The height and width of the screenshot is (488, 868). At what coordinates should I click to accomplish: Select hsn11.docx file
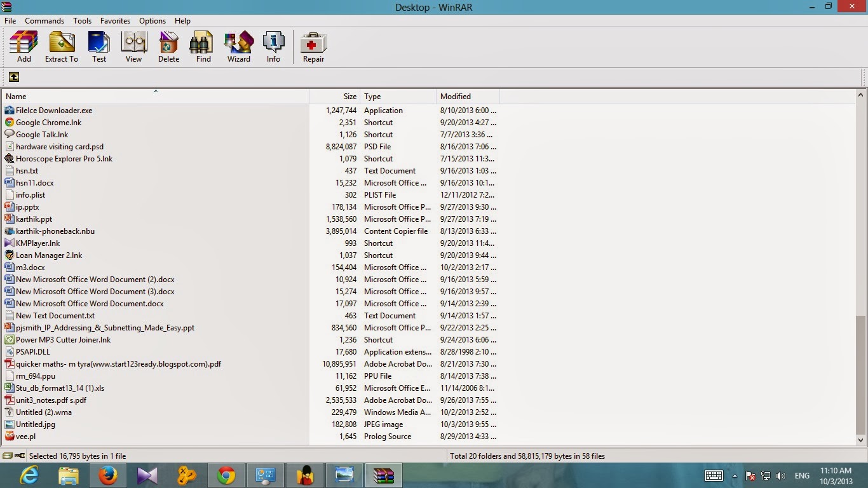coord(35,183)
